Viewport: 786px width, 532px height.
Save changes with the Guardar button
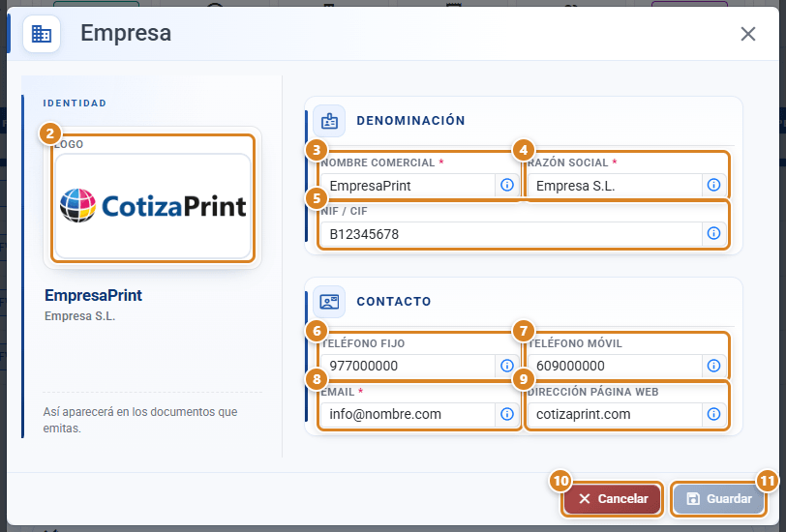[719, 499]
